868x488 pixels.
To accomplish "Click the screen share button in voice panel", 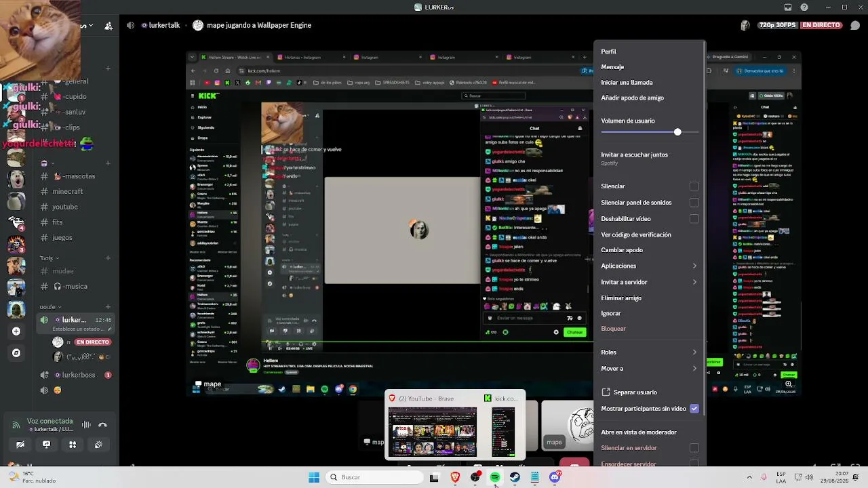I will pyautogui.click(x=46, y=445).
